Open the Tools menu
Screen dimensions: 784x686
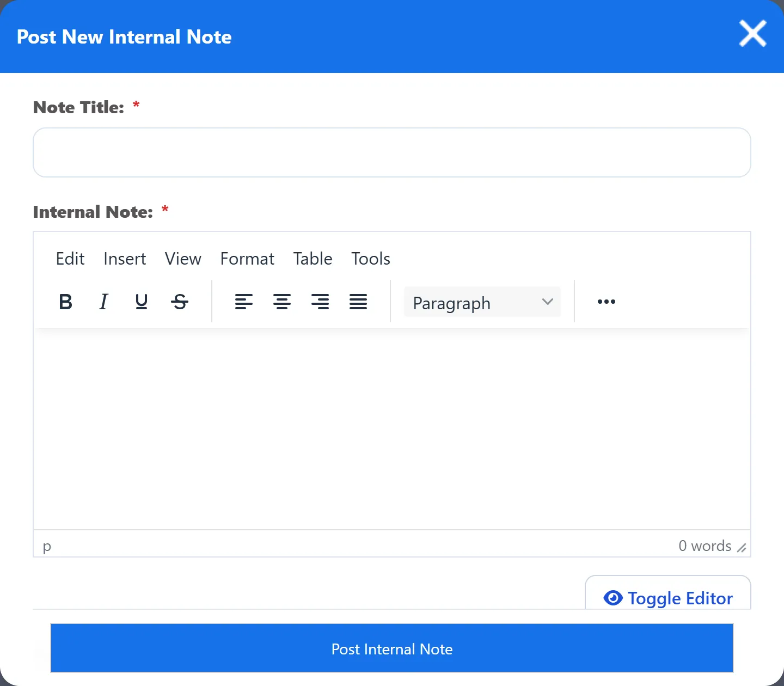(371, 259)
